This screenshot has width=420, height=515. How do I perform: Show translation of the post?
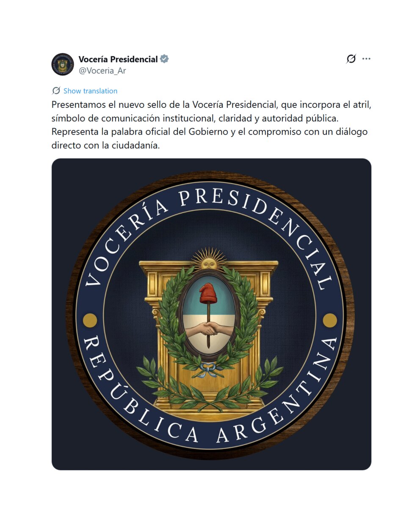(90, 91)
